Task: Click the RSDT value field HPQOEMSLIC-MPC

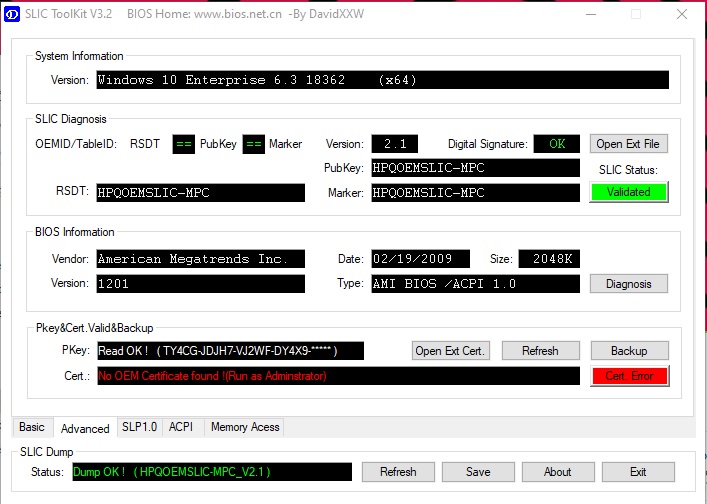Action: (x=201, y=192)
